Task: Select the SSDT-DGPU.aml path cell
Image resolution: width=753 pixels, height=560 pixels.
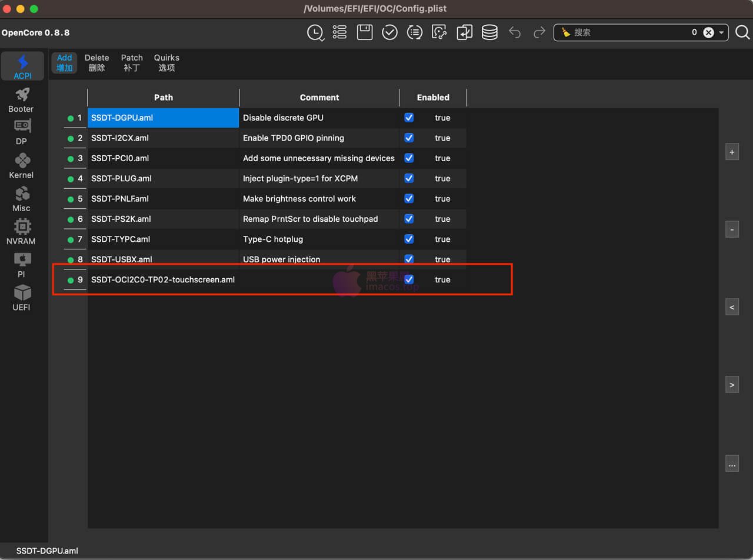Action: pyautogui.click(x=164, y=118)
